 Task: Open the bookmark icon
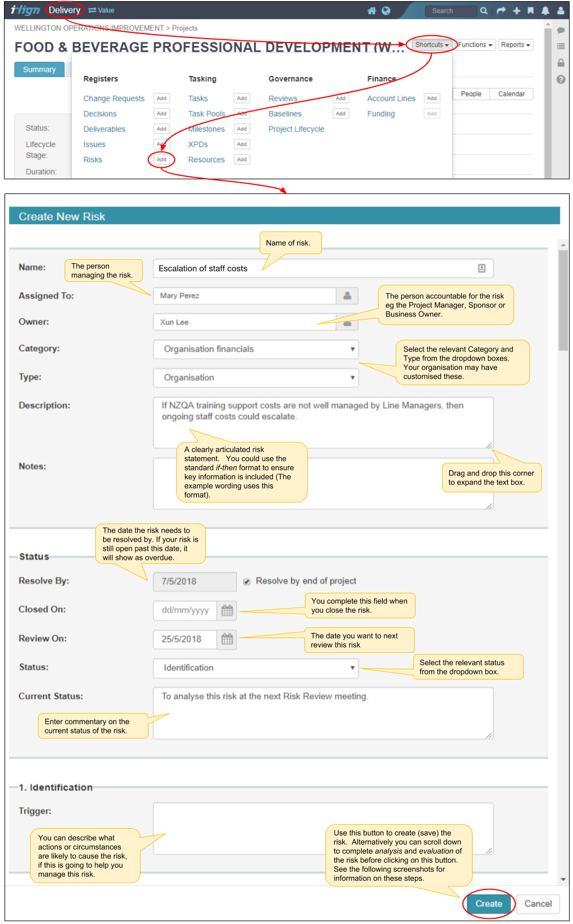tap(530, 11)
